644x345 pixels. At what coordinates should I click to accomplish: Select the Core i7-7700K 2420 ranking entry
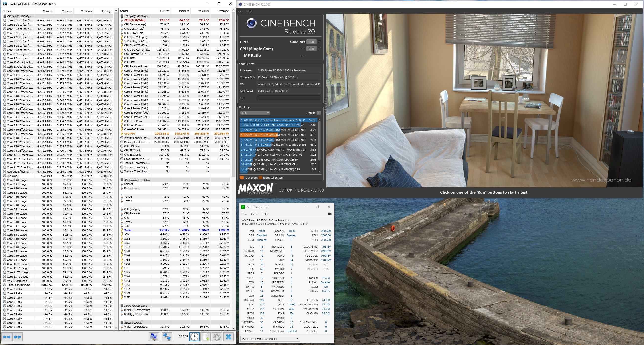(278, 164)
